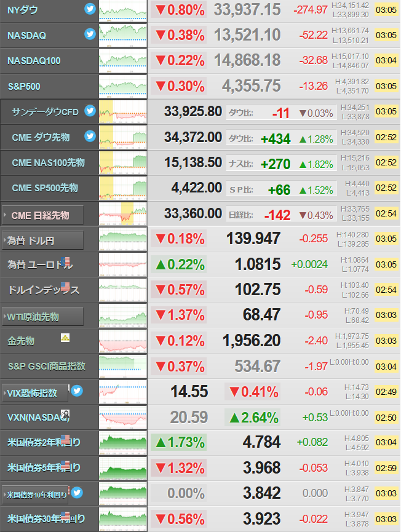Click the +270 ナス比 difference value
This screenshot has width=401, height=532.
(x=276, y=164)
